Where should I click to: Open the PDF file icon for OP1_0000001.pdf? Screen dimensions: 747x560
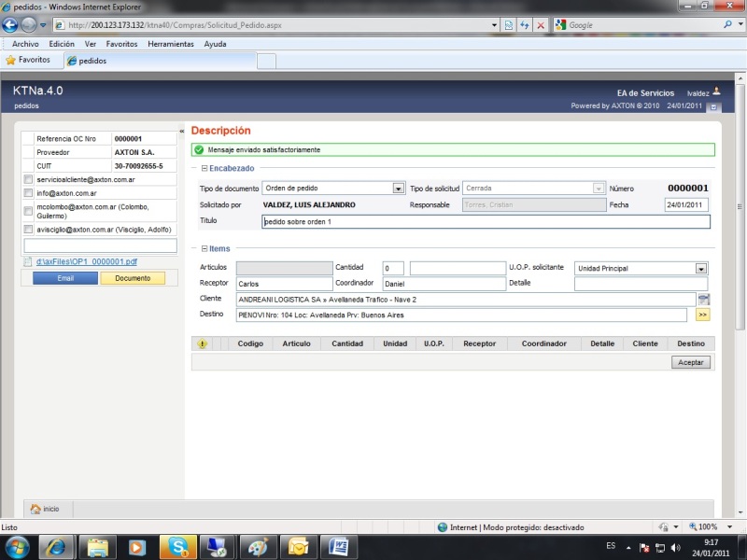pyautogui.click(x=29, y=262)
